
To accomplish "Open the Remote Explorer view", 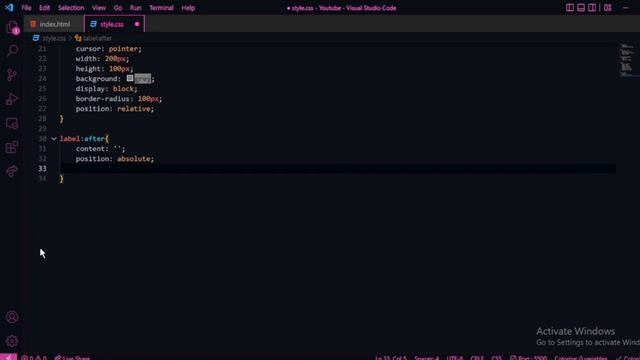I will point(12,123).
